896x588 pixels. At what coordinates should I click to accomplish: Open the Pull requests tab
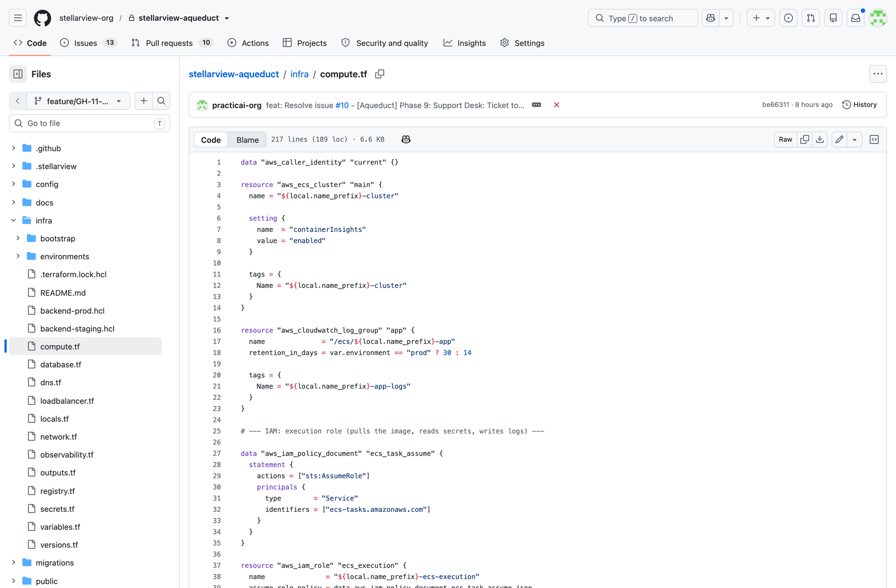(x=172, y=43)
